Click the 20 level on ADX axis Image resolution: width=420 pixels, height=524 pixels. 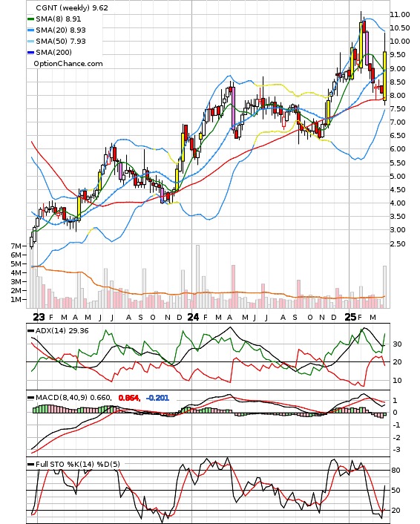tap(397, 361)
